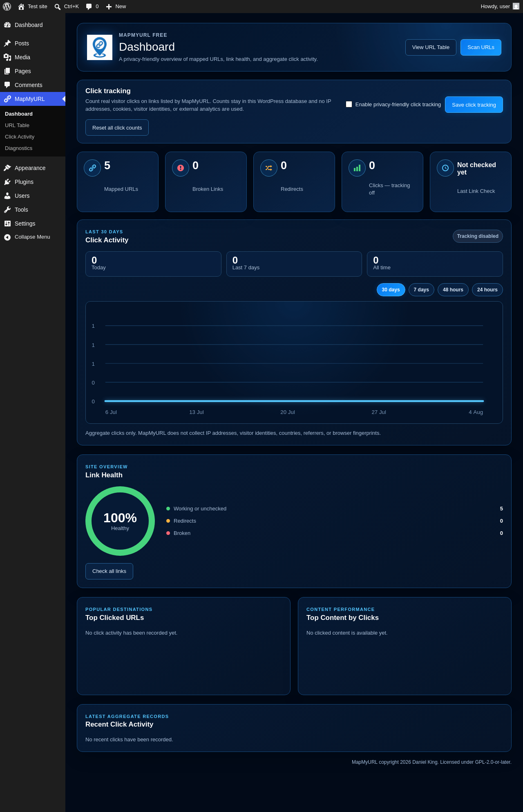Click the 13 Jul chart axis label

(x=197, y=412)
